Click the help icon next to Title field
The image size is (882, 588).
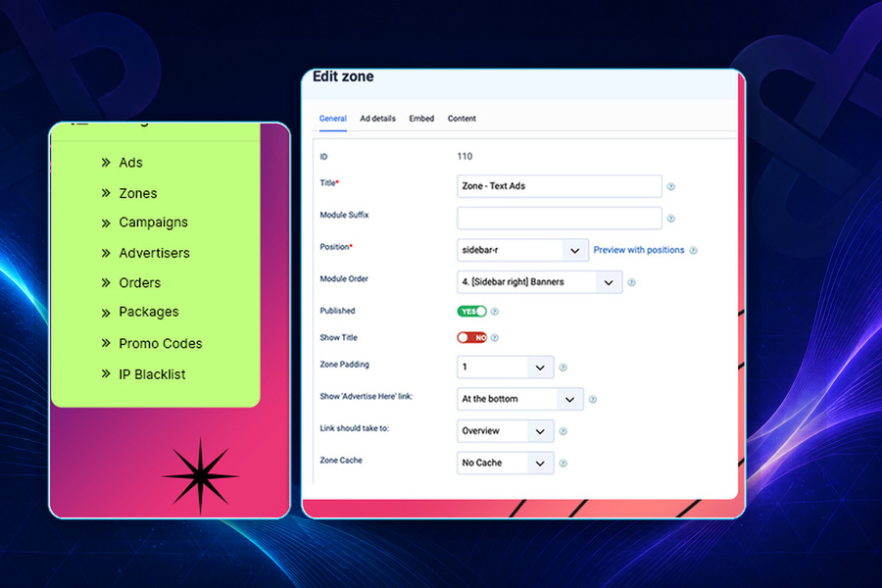click(670, 186)
